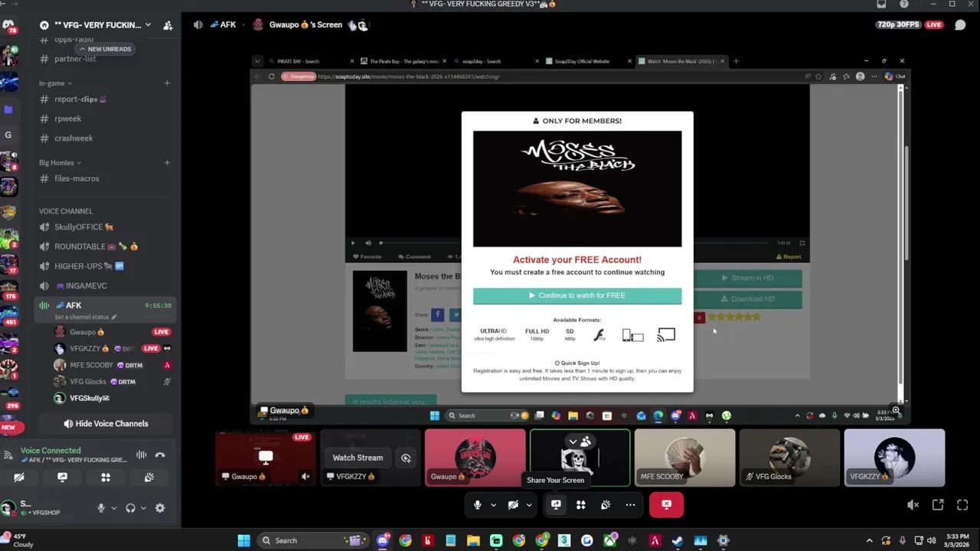Jump to NEW UNREADS pill
980x551 pixels.
click(105, 49)
